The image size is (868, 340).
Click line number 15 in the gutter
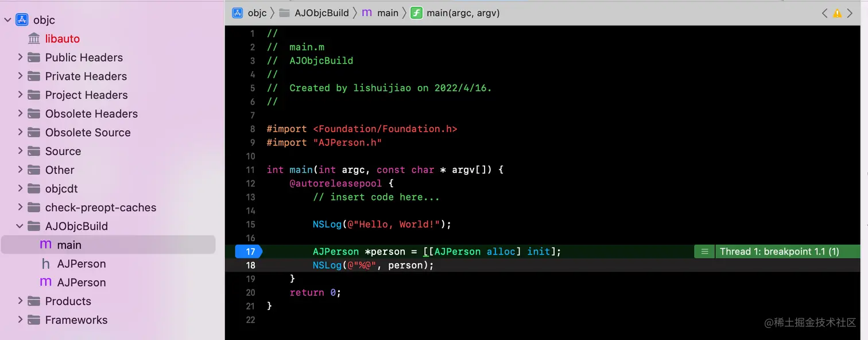250,224
